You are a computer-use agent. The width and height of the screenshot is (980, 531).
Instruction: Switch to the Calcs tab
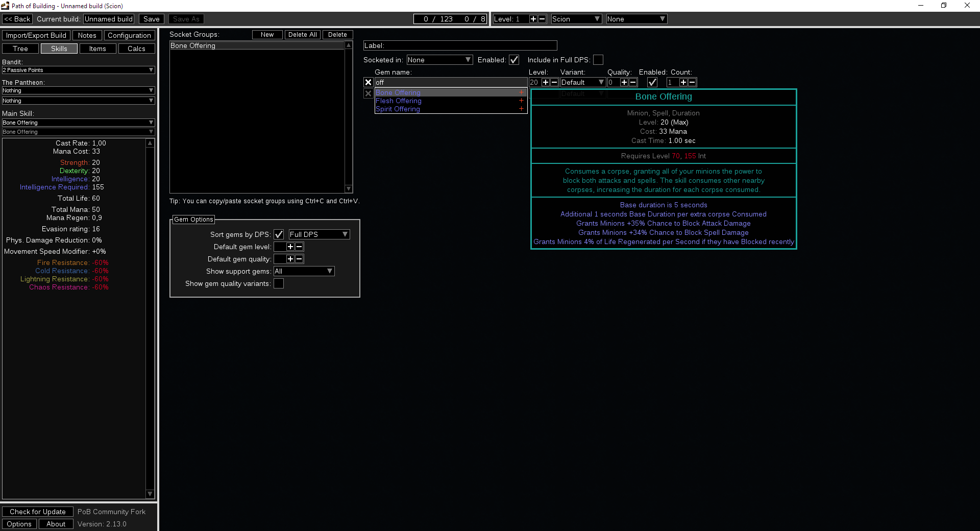point(137,49)
